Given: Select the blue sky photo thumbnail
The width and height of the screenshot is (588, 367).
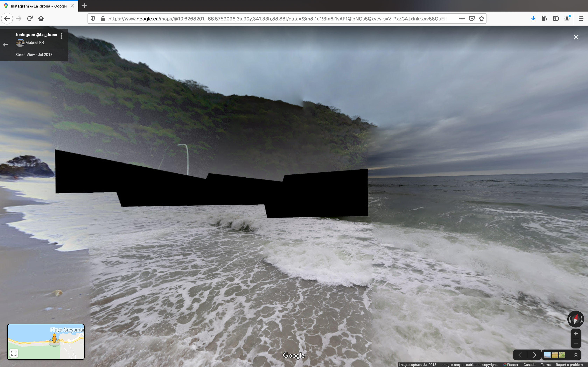Looking at the screenshot, I should [547, 355].
